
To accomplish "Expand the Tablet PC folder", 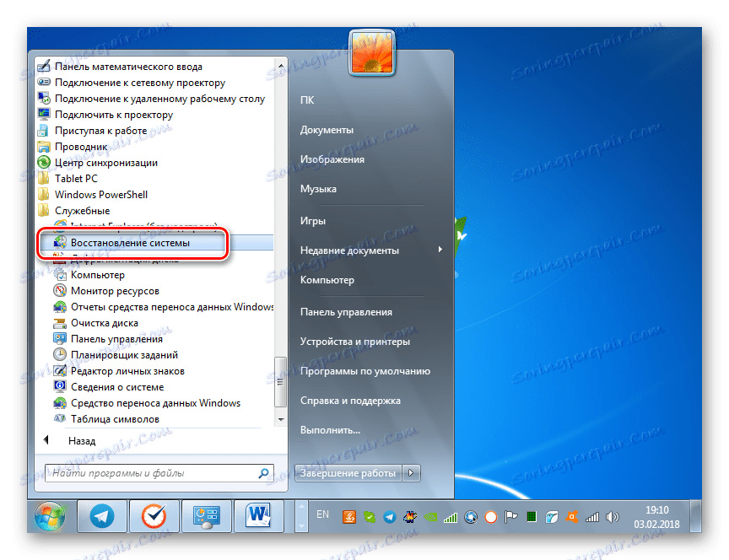I will (76, 179).
